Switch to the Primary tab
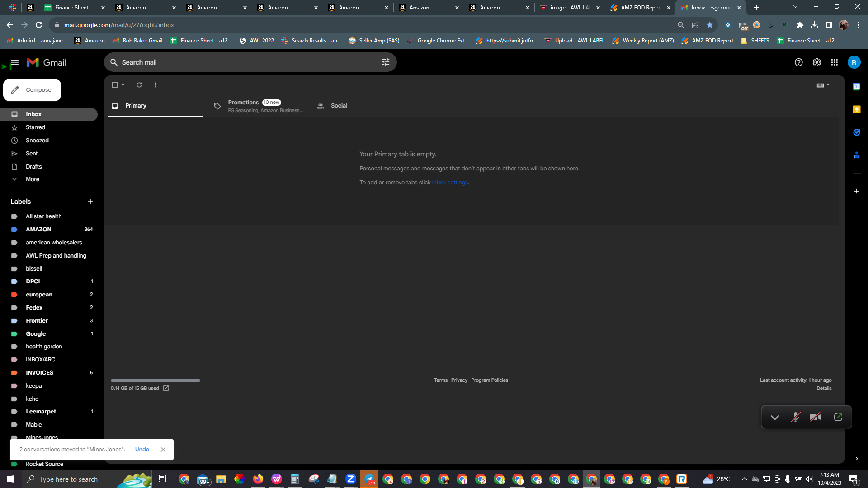 (x=155, y=106)
